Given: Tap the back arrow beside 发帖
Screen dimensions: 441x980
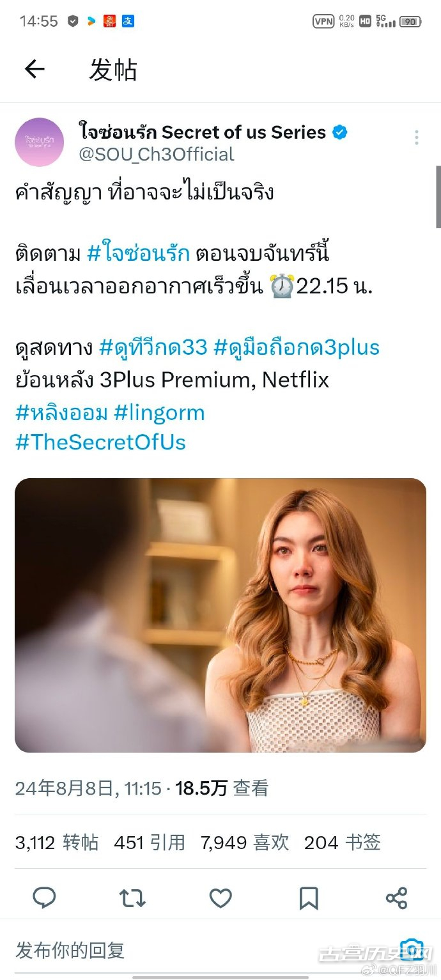Looking at the screenshot, I should (35, 69).
